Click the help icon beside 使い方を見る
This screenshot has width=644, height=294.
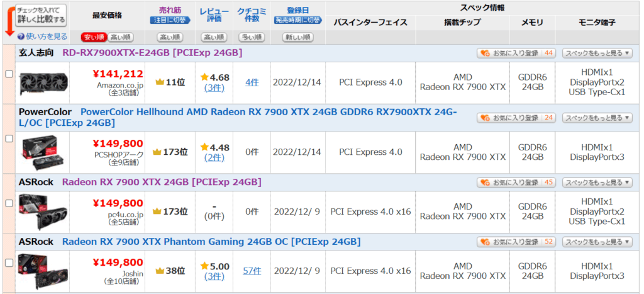click(x=21, y=37)
